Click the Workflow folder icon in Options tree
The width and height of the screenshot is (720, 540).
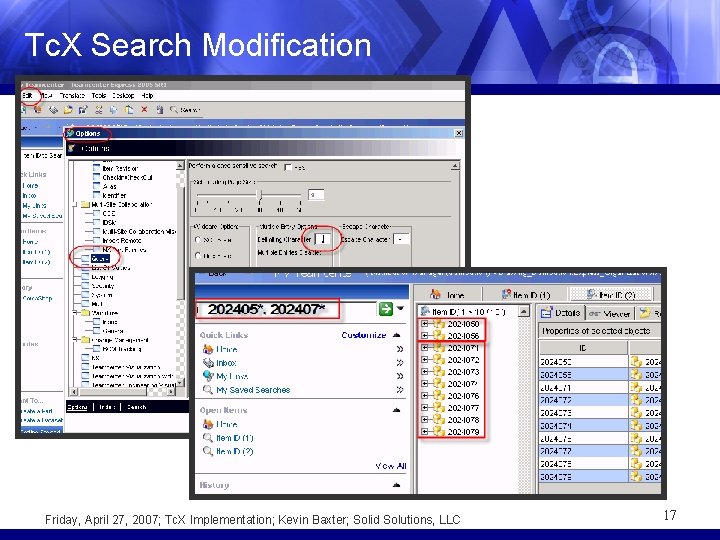(x=85, y=313)
